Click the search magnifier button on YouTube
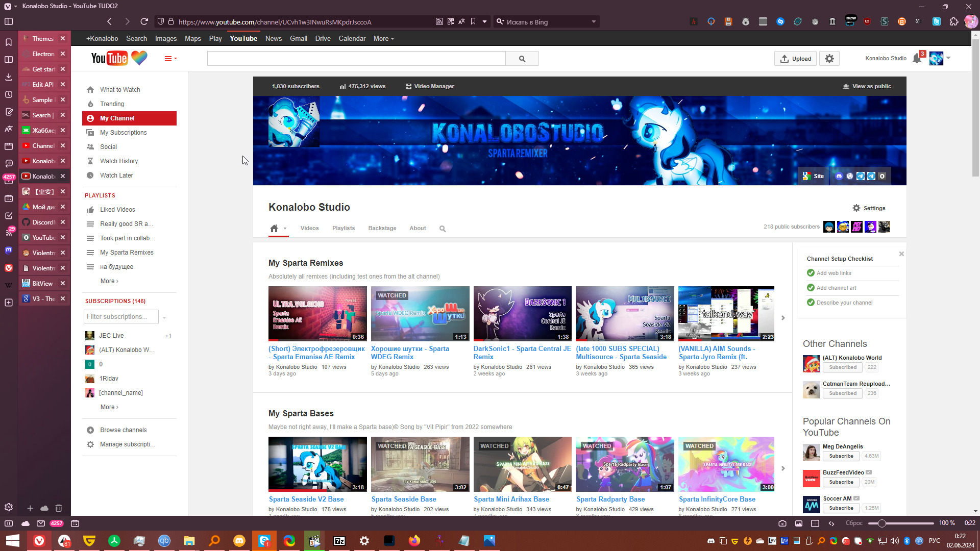 522,59
